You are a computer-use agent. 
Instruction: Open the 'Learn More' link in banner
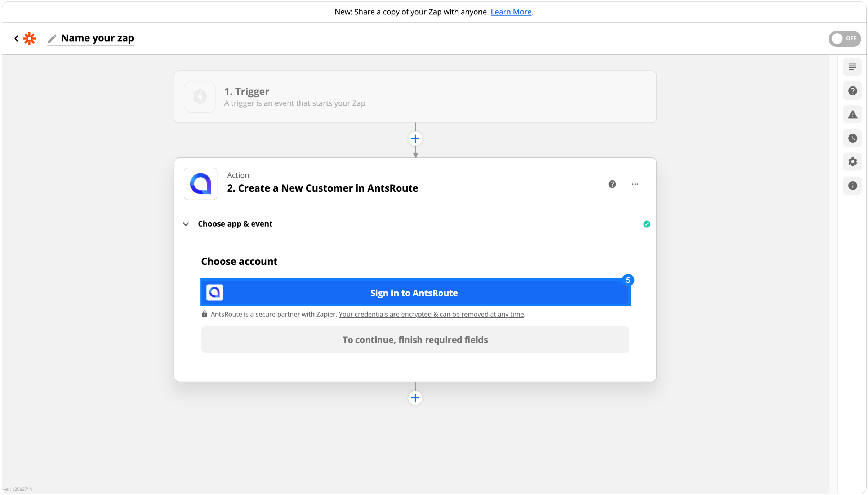click(x=511, y=12)
